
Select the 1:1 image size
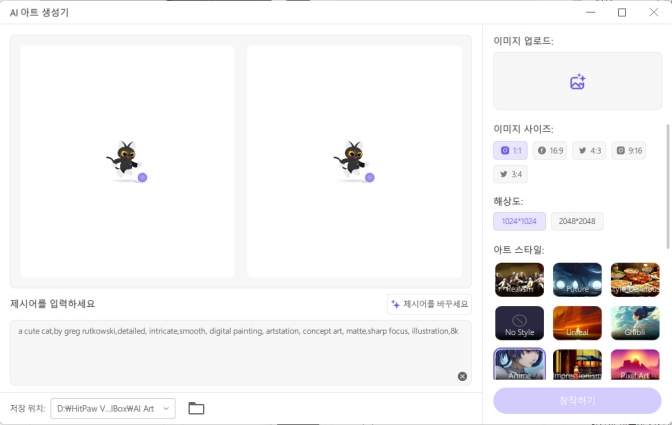click(x=510, y=151)
